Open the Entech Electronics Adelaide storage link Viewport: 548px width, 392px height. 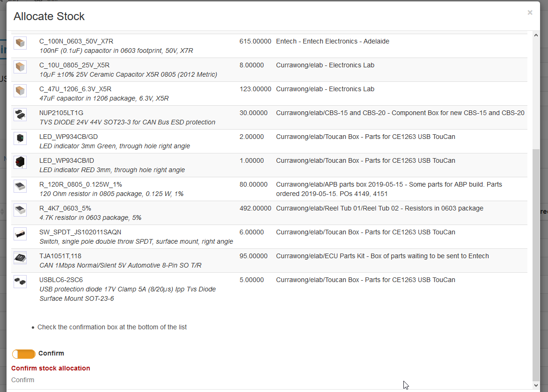tap(333, 41)
